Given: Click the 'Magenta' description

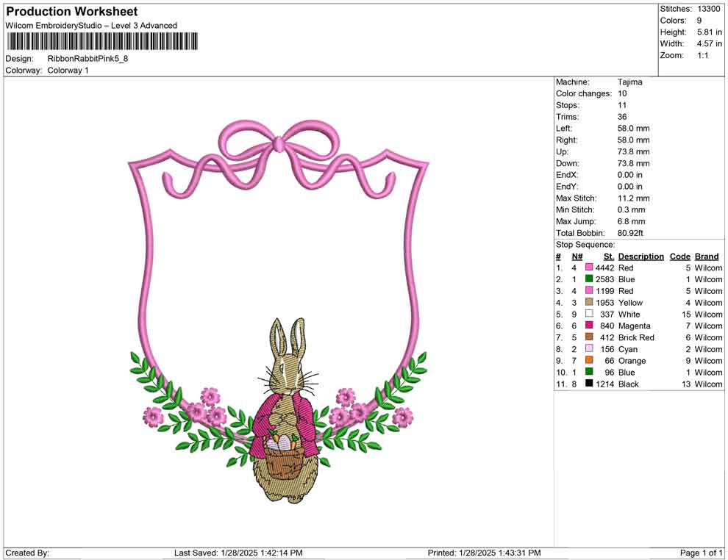Looking at the screenshot, I should [x=634, y=326].
